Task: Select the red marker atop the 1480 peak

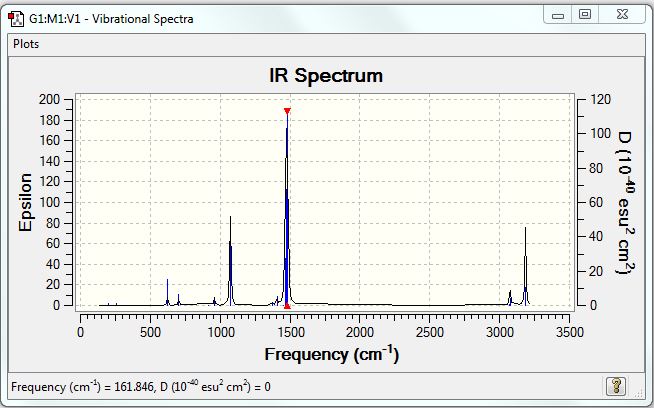Action: click(x=287, y=111)
